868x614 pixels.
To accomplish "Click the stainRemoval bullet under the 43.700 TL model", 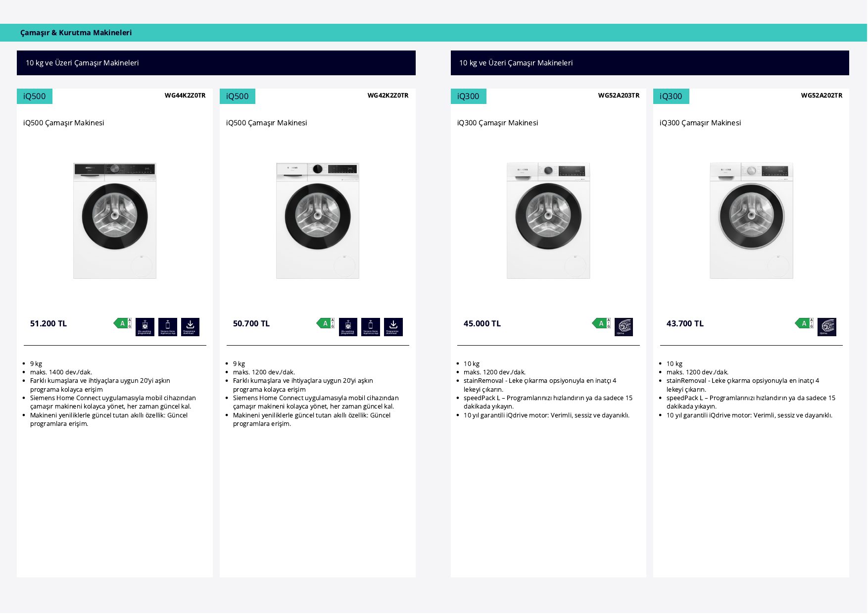I will tap(743, 385).
